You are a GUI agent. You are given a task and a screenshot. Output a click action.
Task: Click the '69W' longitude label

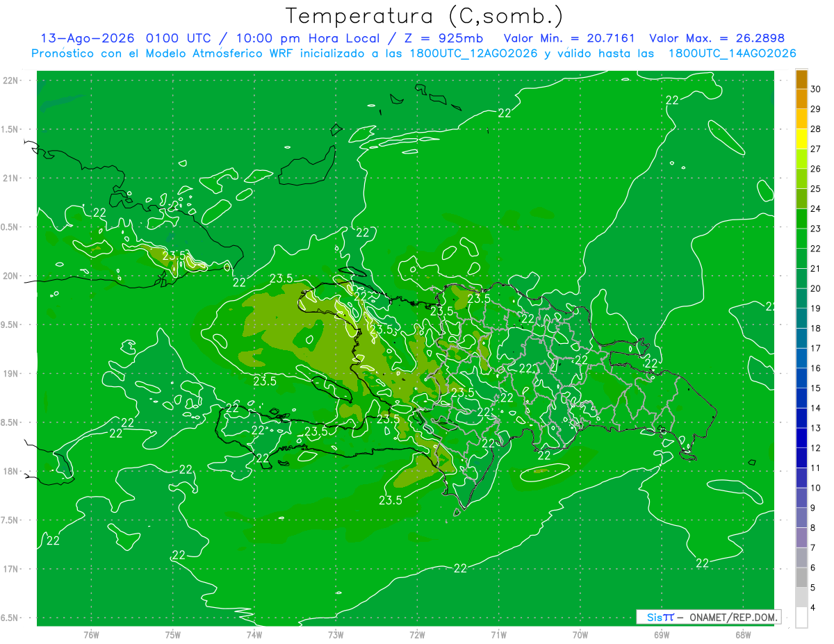point(662,635)
